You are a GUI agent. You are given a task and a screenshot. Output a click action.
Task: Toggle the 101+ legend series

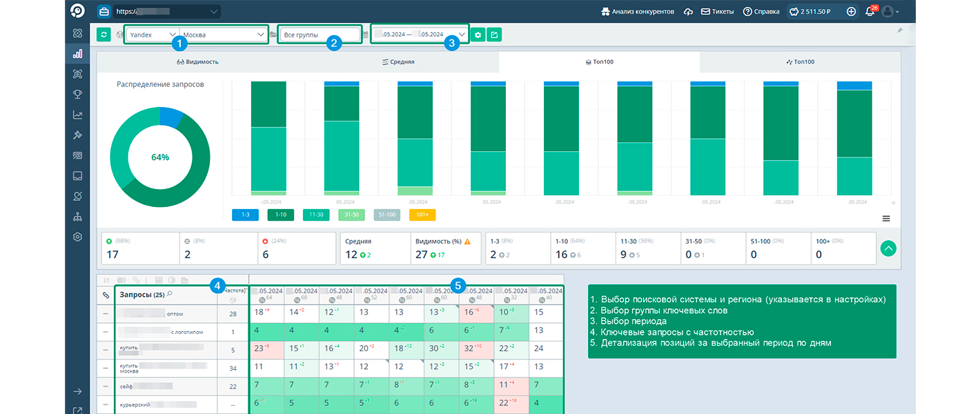click(x=422, y=215)
